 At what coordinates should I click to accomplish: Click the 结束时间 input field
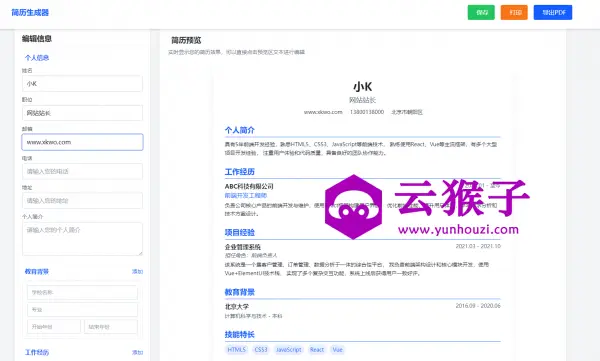(x=111, y=327)
